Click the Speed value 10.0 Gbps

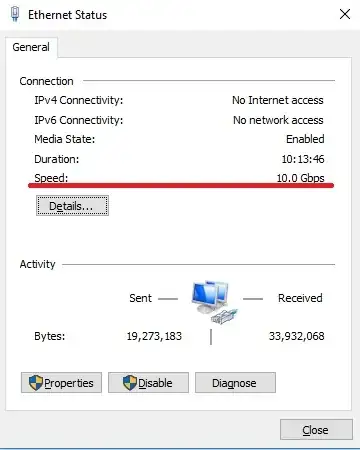[x=300, y=178]
